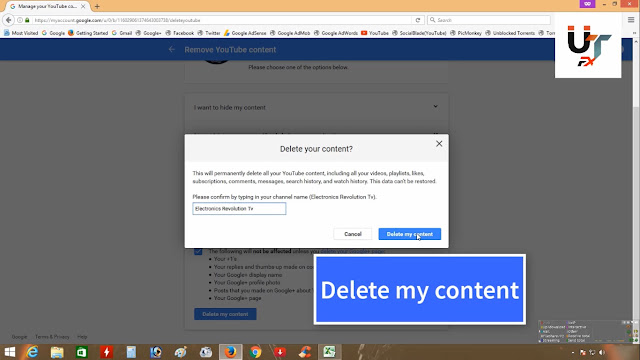Image resolution: width=640 pixels, height=360 pixels.
Task: Focus the channel name confirmation field
Action: (x=239, y=209)
